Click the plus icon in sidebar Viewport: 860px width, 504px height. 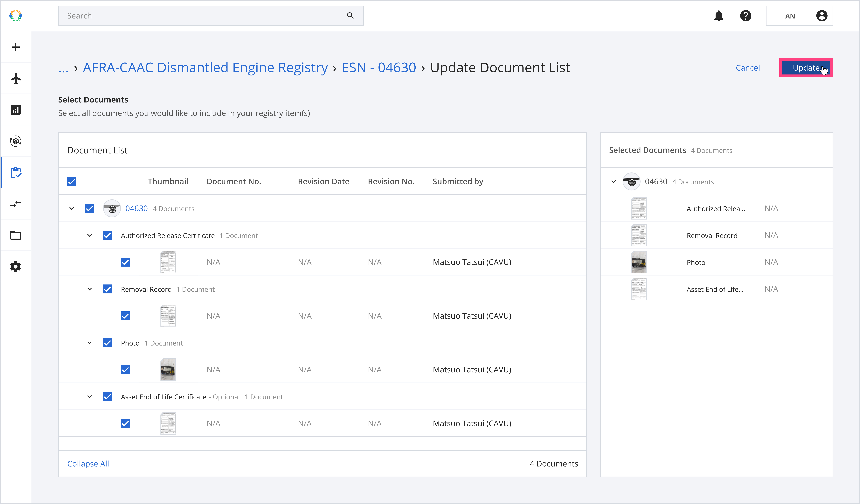pyautogui.click(x=16, y=47)
